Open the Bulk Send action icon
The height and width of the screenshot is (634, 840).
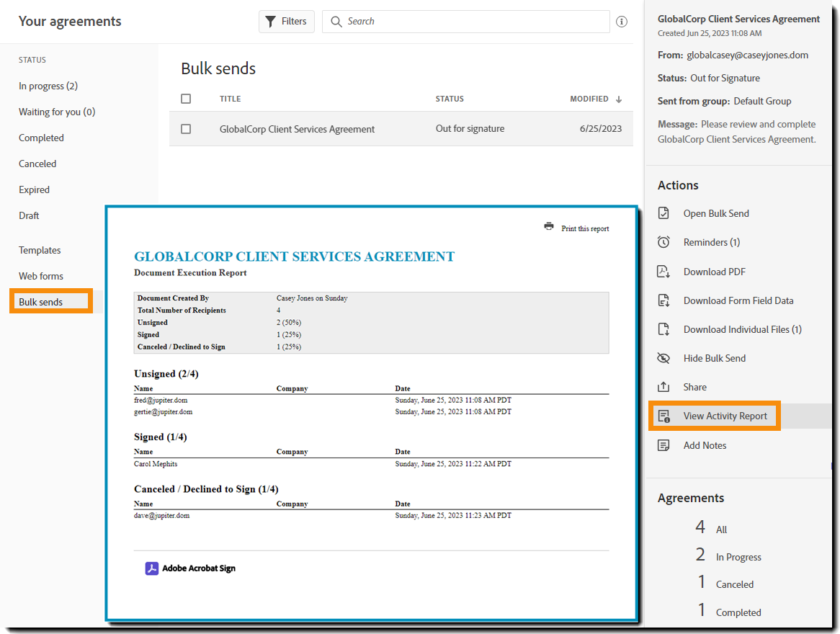click(663, 213)
